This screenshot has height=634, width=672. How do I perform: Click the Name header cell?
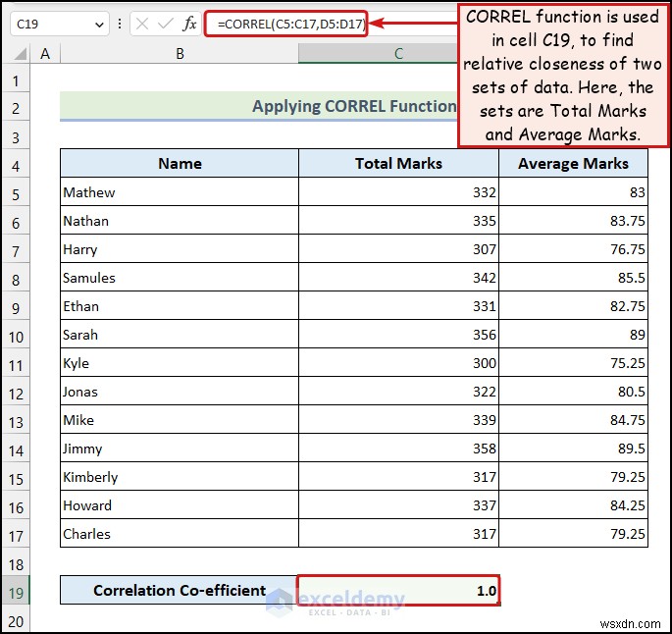[x=180, y=163]
